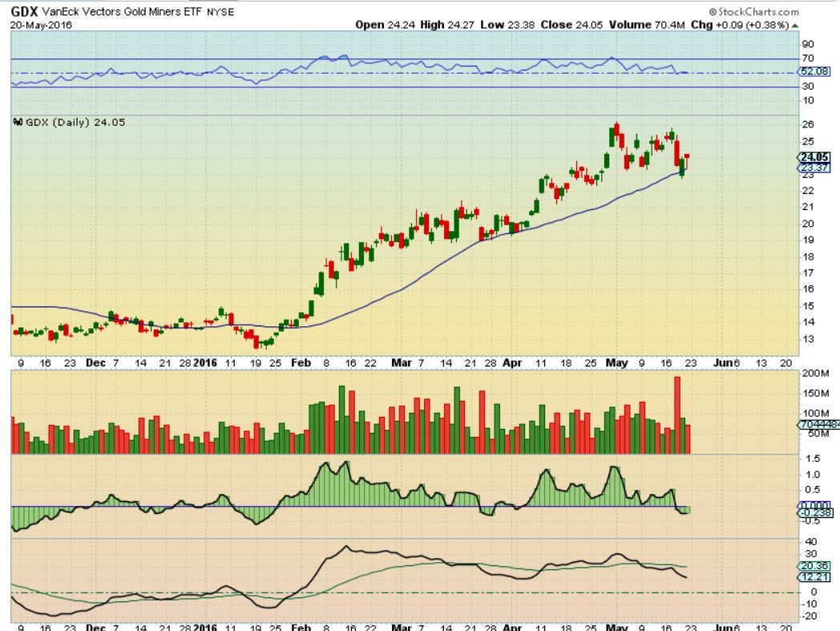
Task: Click the NYSE exchange label
Action: coord(220,12)
